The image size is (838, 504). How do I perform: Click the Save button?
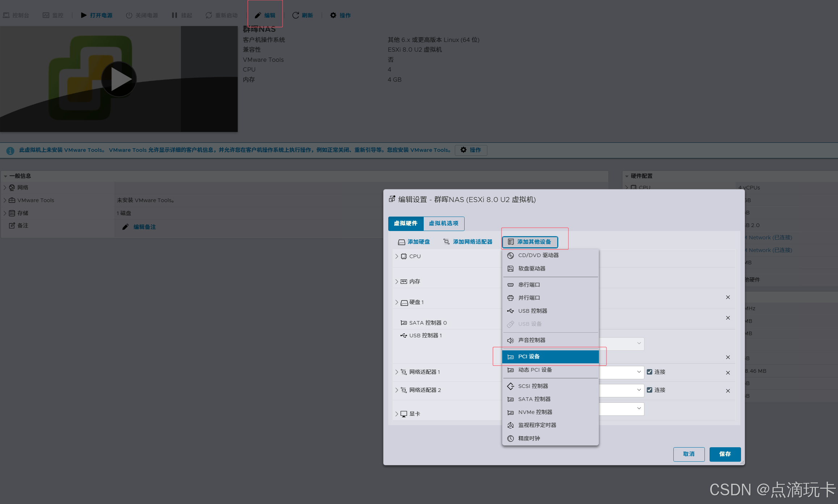(725, 454)
